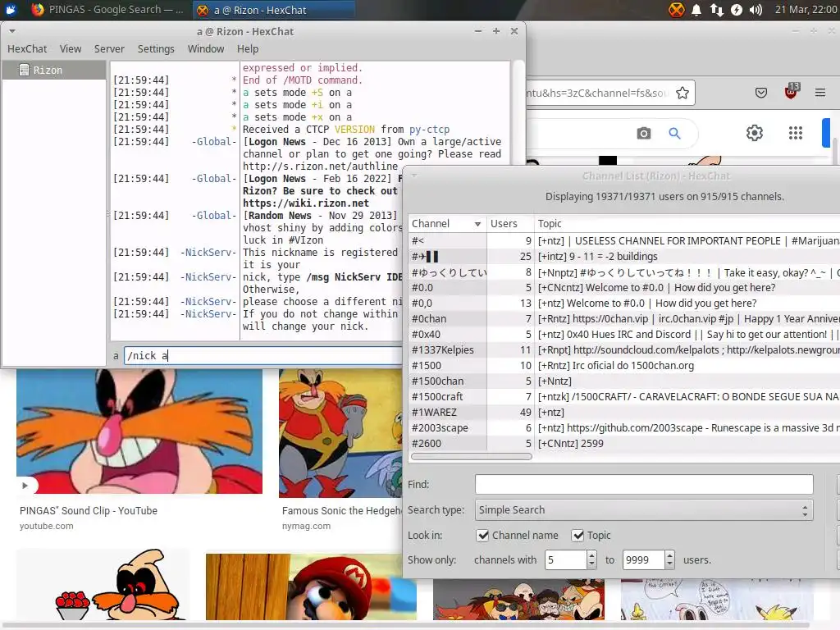840x630 pixels.
Task: Select the #1337Kelpies channel row
Action: tap(624, 349)
